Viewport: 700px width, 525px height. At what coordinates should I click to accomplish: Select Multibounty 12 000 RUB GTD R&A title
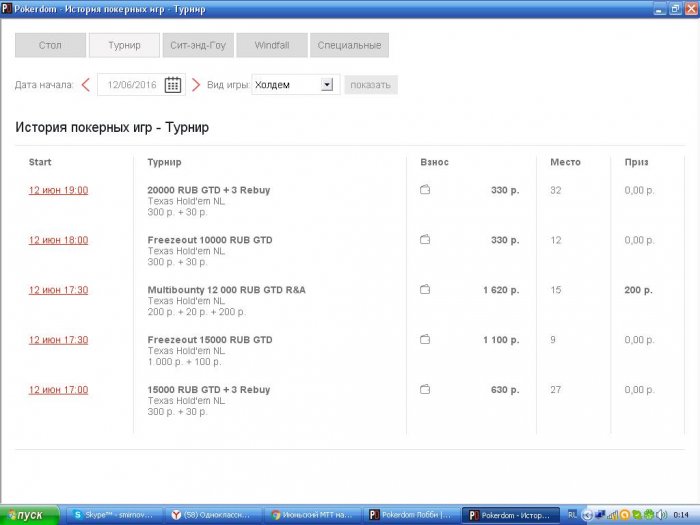[x=226, y=290]
